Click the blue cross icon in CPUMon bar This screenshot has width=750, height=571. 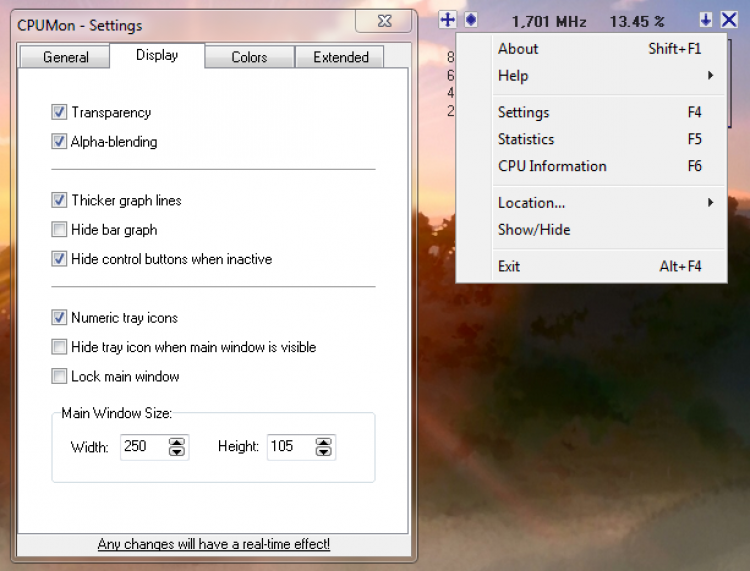447,20
